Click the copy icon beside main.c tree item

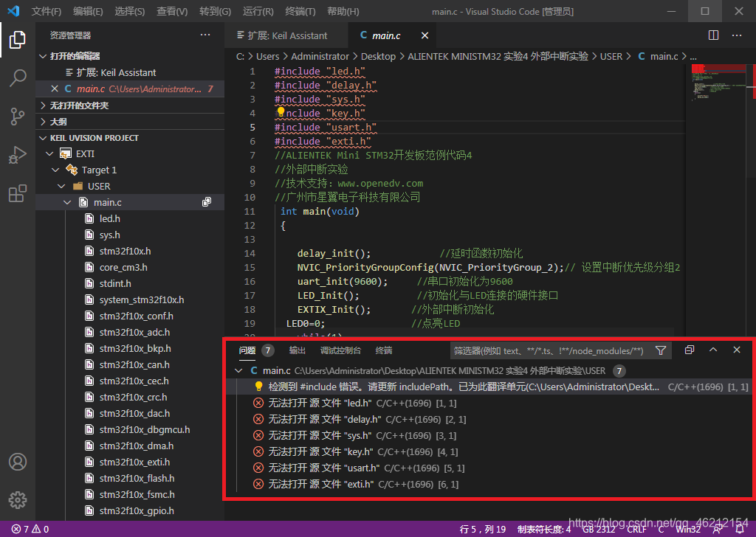coord(207,202)
